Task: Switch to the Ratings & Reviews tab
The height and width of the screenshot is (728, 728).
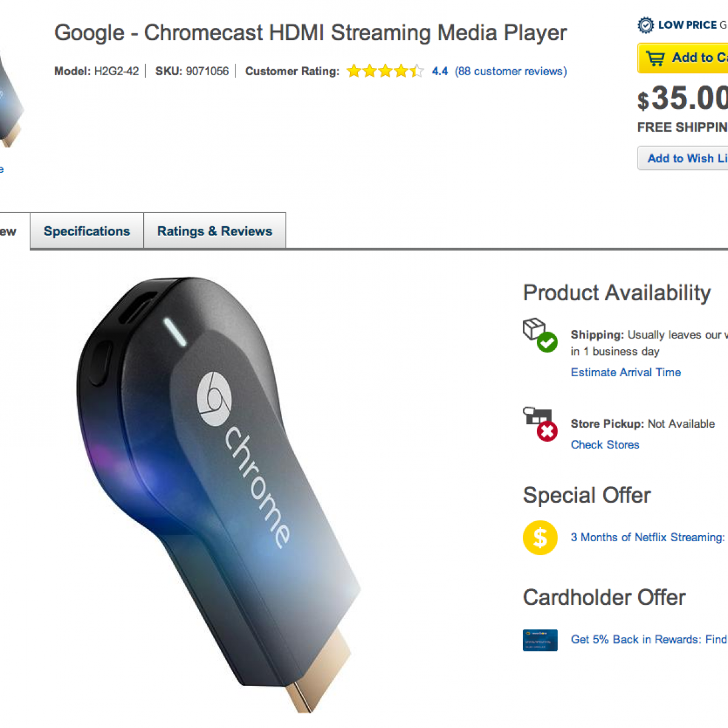Action: point(215,231)
